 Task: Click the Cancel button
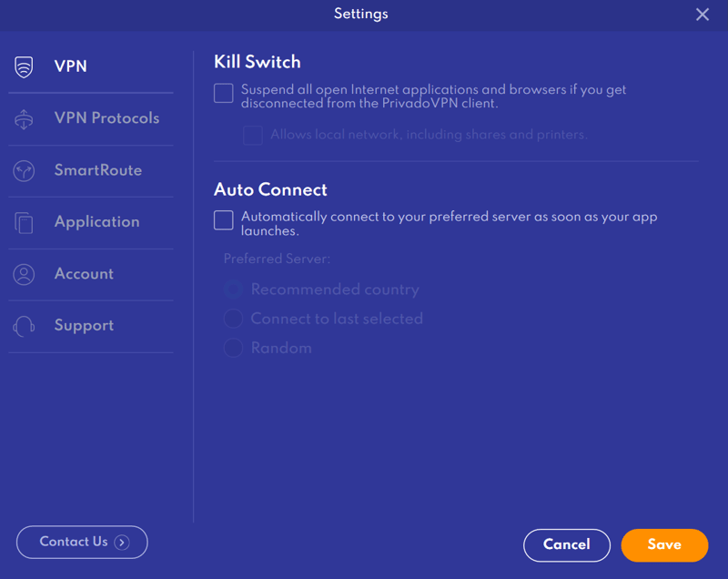[566, 545]
